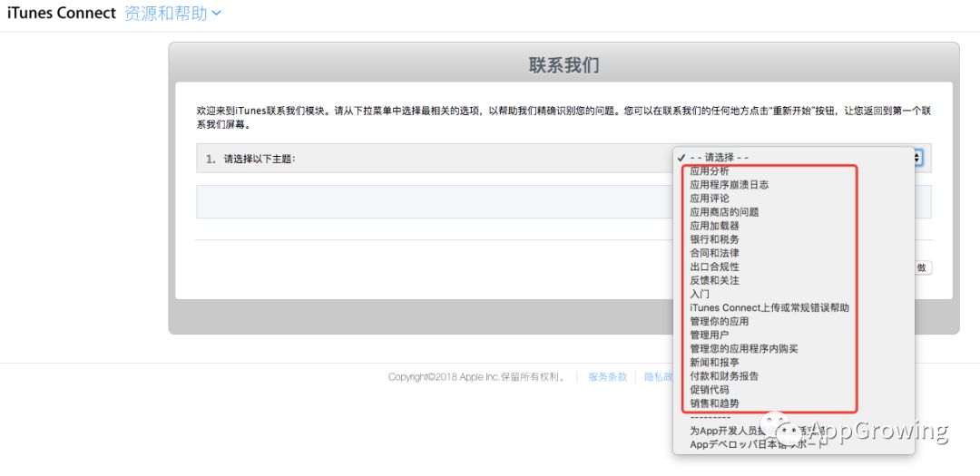Pick 应用商店的问题 option

coord(794,212)
